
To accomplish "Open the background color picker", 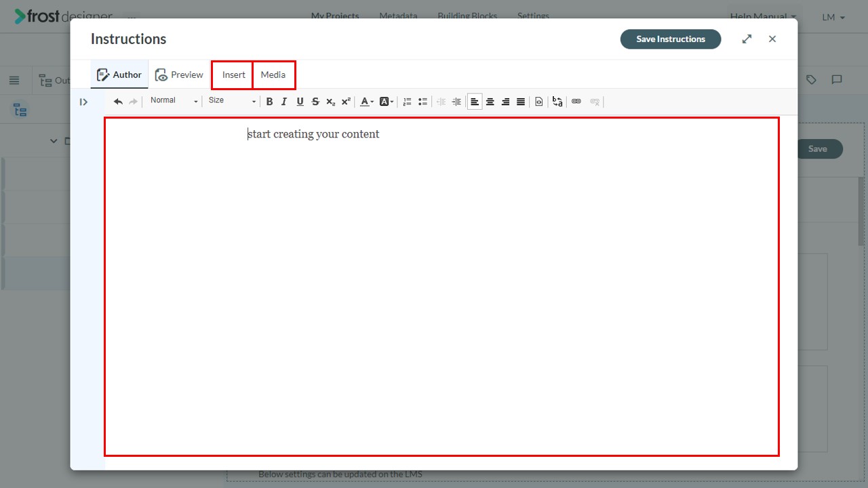I will [x=387, y=102].
